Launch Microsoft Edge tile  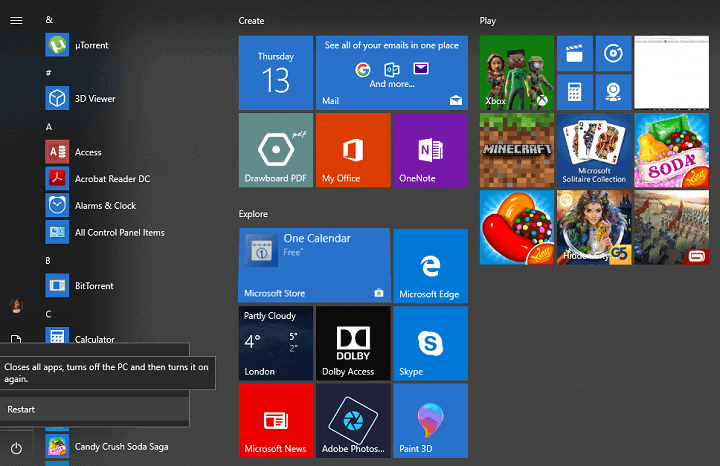(x=430, y=265)
